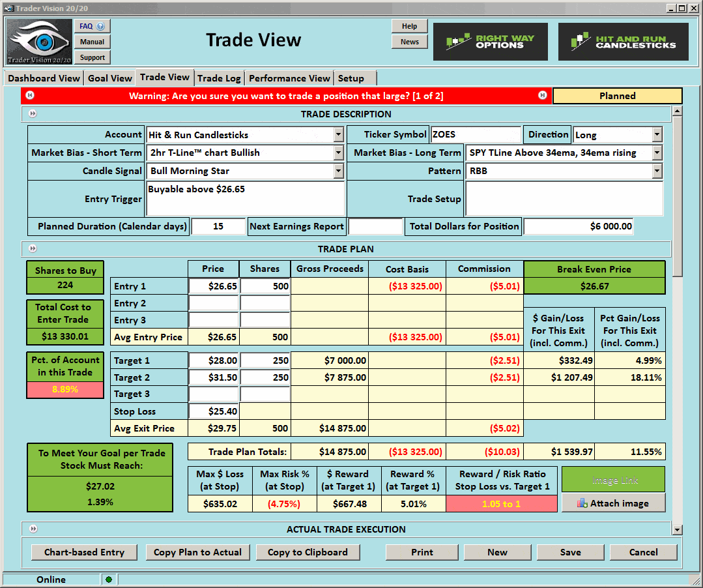Click the 8.89% account percentage value
The height and width of the screenshot is (588, 703).
click(x=65, y=389)
